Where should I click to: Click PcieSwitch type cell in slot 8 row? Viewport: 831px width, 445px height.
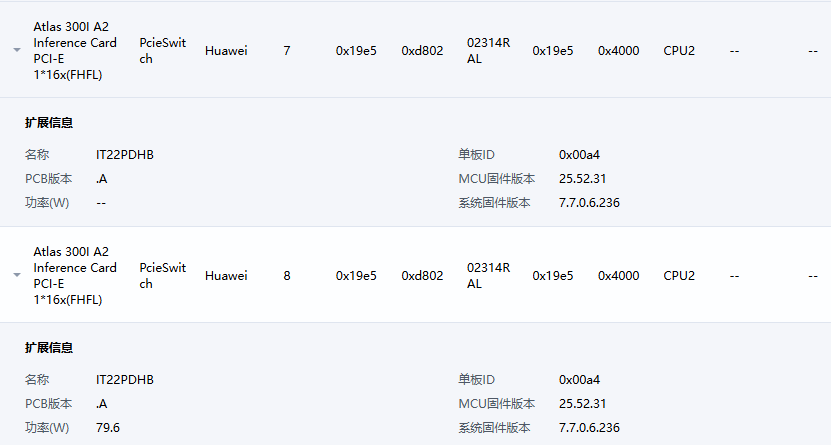(x=163, y=275)
